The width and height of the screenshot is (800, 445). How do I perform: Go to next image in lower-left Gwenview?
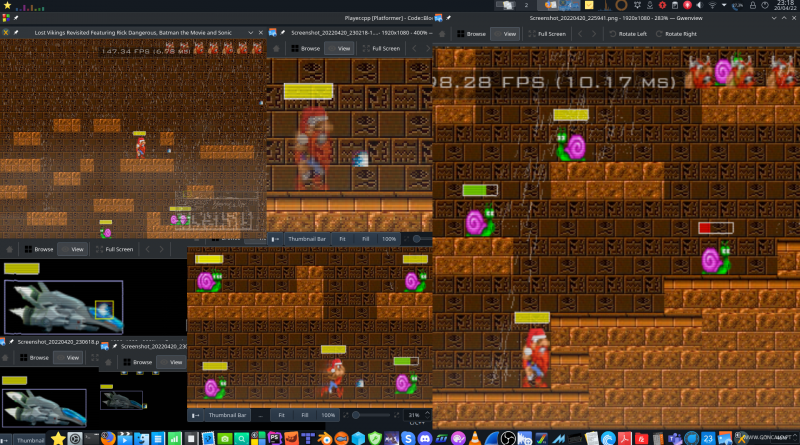(161, 249)
